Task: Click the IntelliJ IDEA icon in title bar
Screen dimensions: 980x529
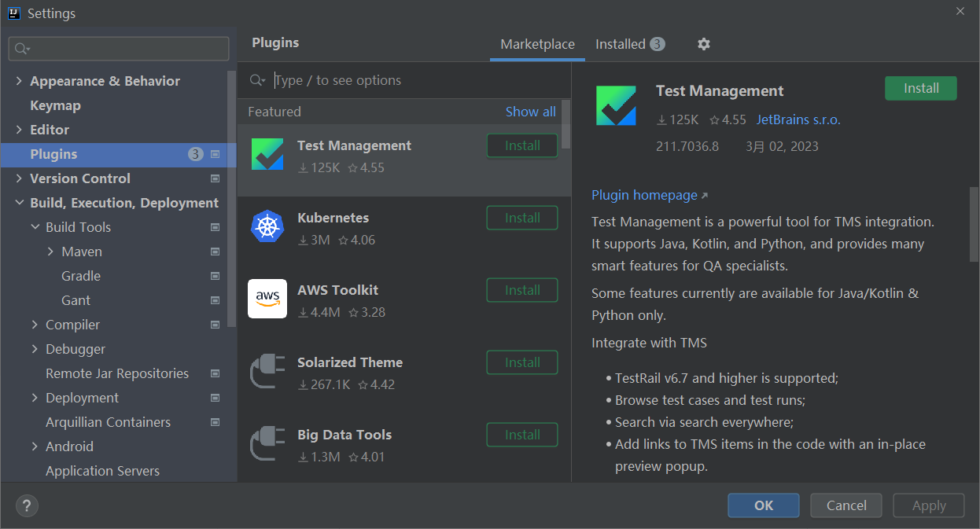Action: click(13, 13)
